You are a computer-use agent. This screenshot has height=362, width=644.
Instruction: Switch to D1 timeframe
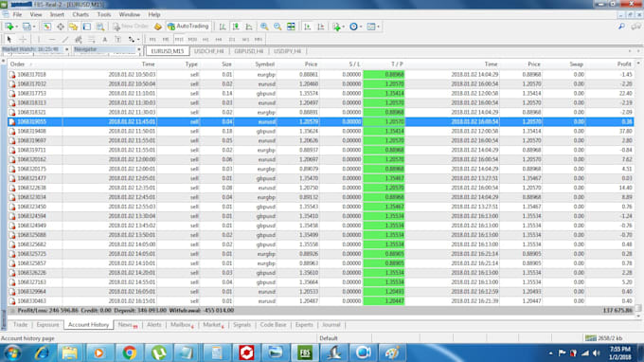[x=232, y=40]
